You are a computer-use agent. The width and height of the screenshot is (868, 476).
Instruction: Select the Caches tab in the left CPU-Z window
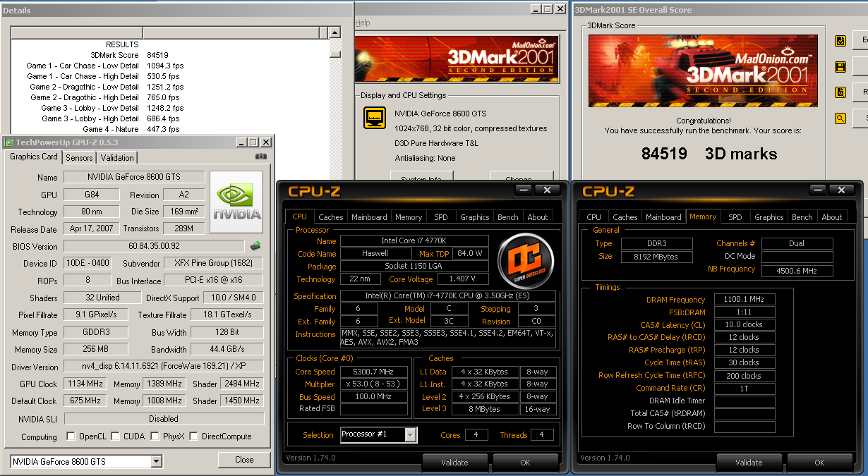[x=330, y=217]
